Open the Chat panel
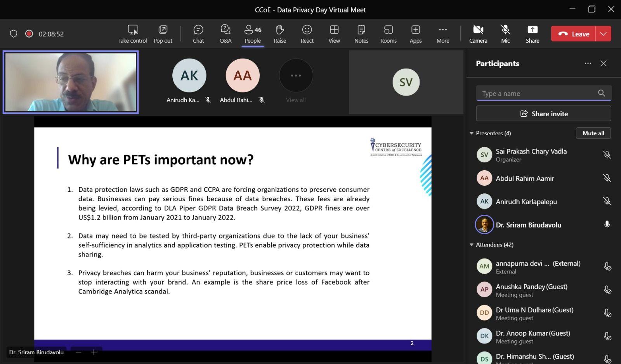Image resolution: width=621 pixels, height=364 pixels. [198, 34]
